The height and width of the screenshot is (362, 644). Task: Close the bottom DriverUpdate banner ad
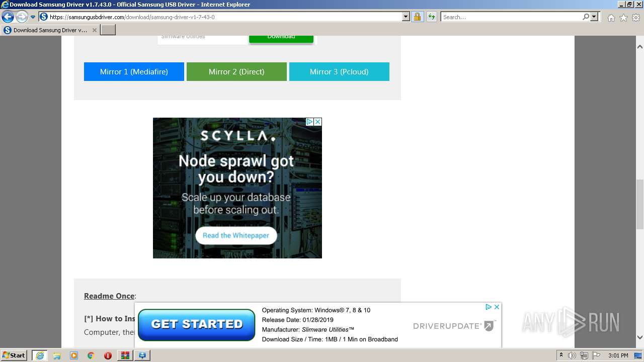[x=497, y=307]
